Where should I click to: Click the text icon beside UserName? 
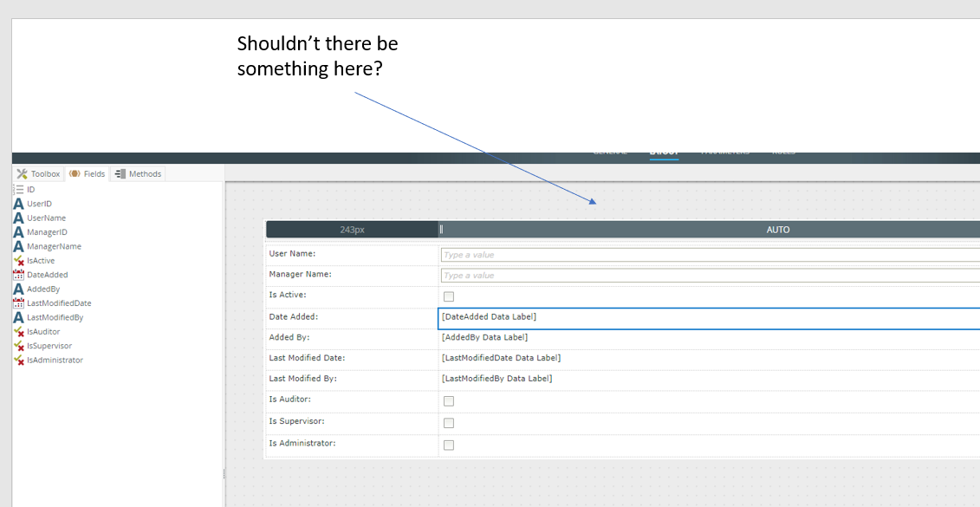(x=18, y=218)
